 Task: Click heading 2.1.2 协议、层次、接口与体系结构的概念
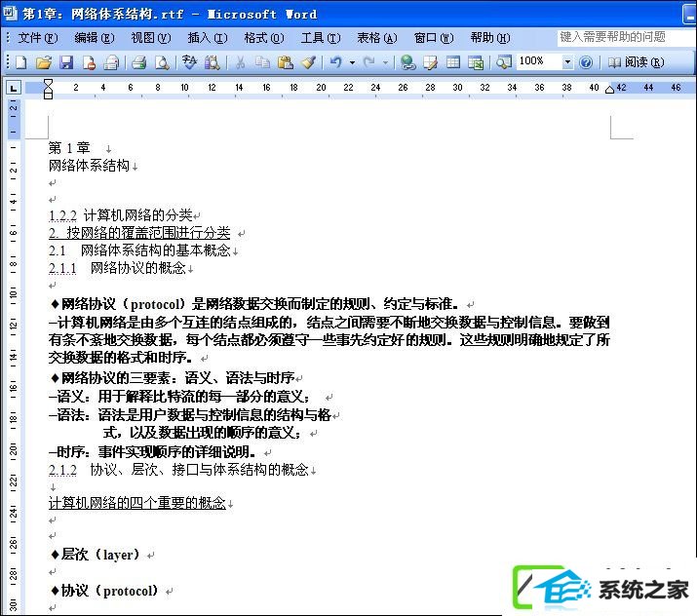pos(178,470)
